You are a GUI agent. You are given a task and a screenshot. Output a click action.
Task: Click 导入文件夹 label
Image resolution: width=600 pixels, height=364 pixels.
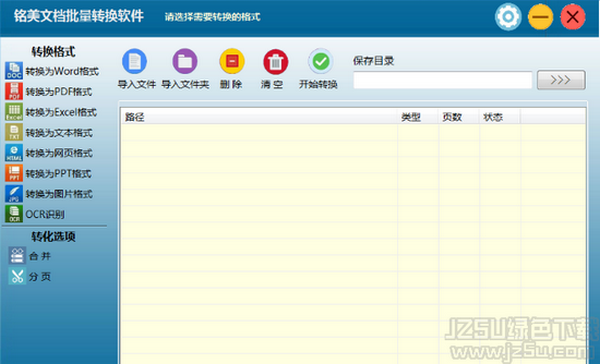click(185, 84)
